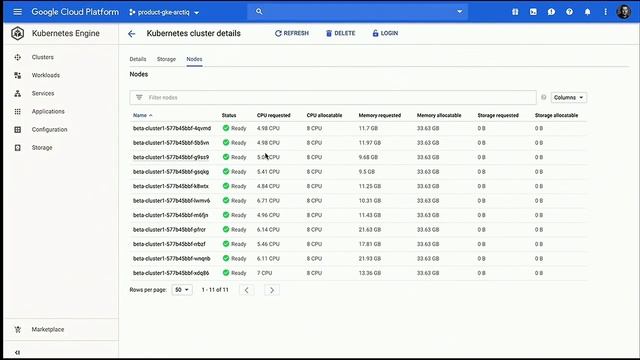Click the Configuration sidebar icon
Screen dimensions: 640x360
[18, 129]
